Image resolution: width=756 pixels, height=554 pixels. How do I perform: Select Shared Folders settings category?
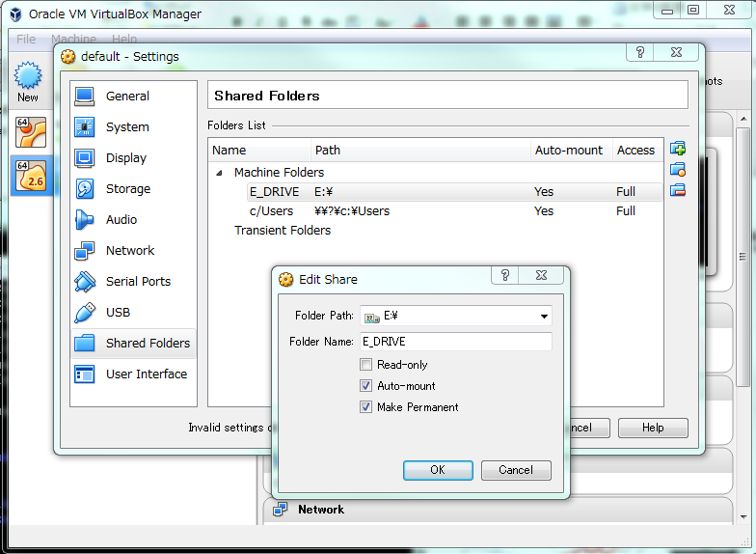(133, 344)
